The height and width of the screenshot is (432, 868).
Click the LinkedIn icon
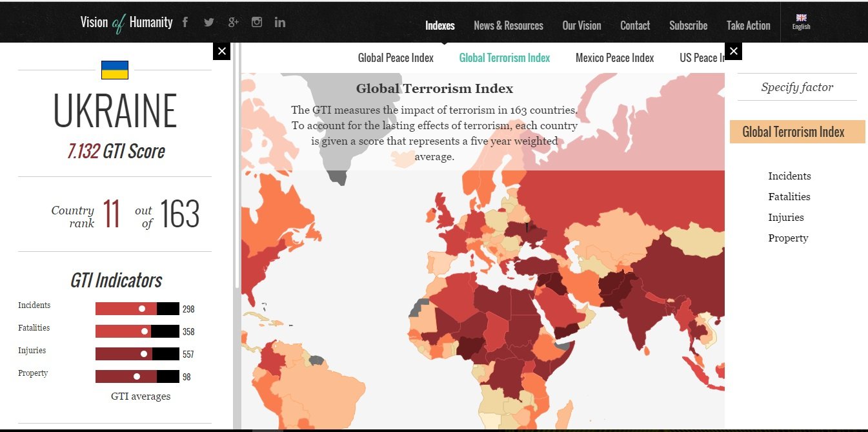point(280,23)
